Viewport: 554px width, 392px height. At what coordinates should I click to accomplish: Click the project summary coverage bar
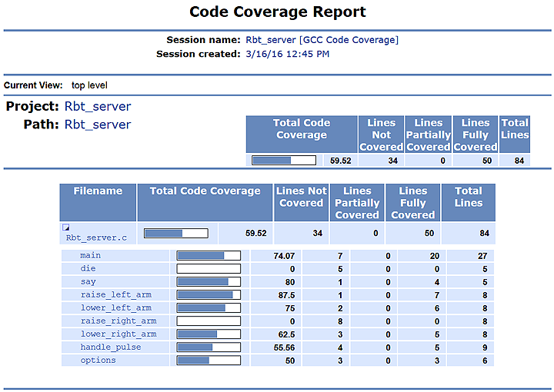pyautogui.click(x=284, y=161)
